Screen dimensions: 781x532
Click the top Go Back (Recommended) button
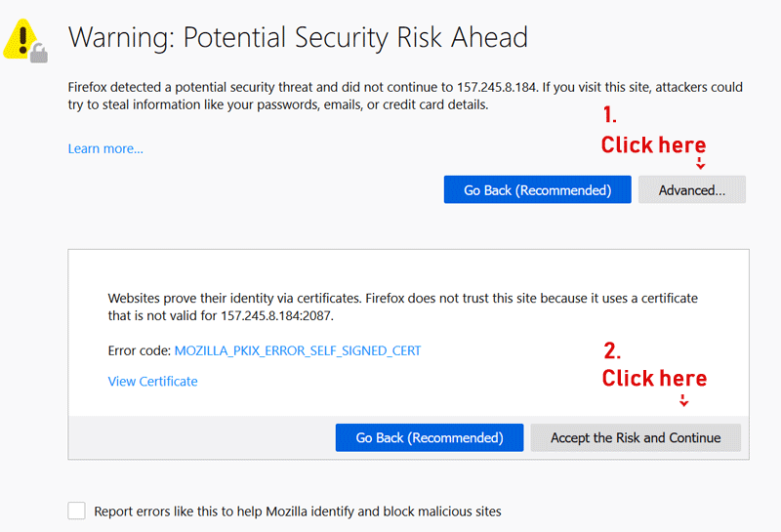[x=538, y=189]
